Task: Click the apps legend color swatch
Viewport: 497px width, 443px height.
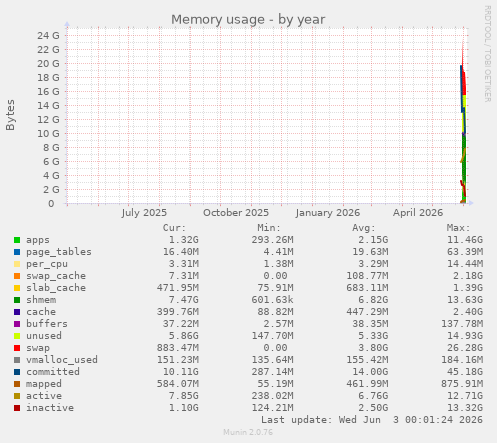Action: (x=17, y=240)
